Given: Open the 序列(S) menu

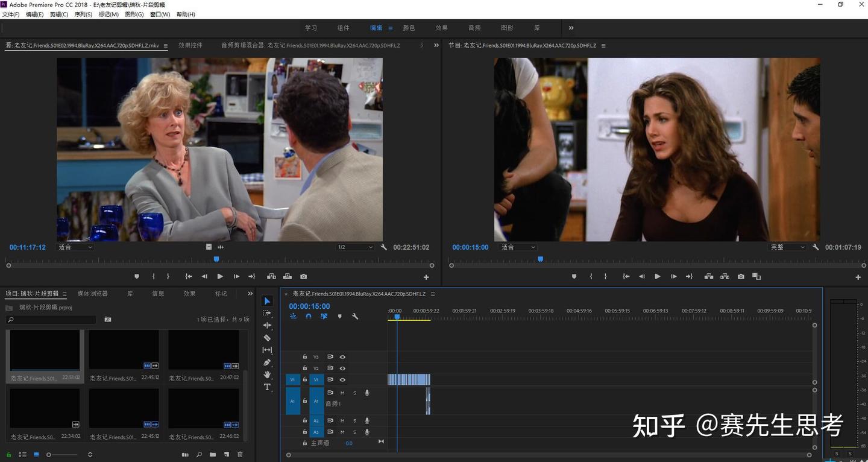Looking at the screenshot, I should pyautogui.click(x=83, y=14).
